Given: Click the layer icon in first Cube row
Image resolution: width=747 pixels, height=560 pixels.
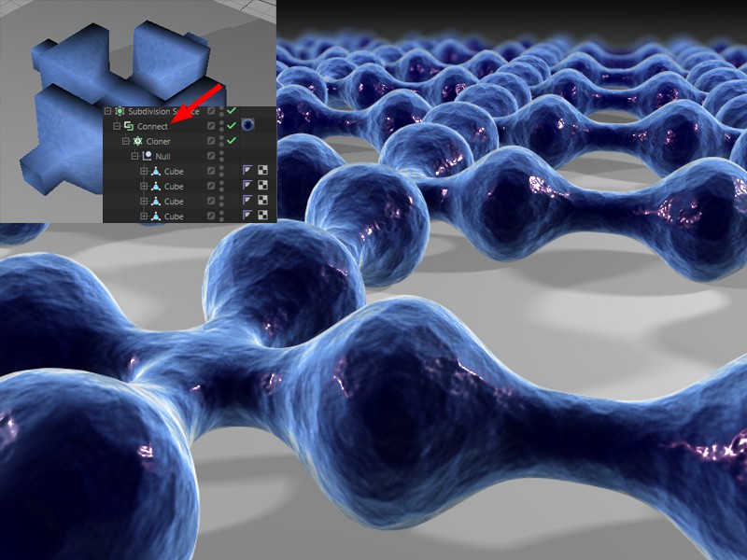Looking at the screenshot, I should (x=211, y=171).
